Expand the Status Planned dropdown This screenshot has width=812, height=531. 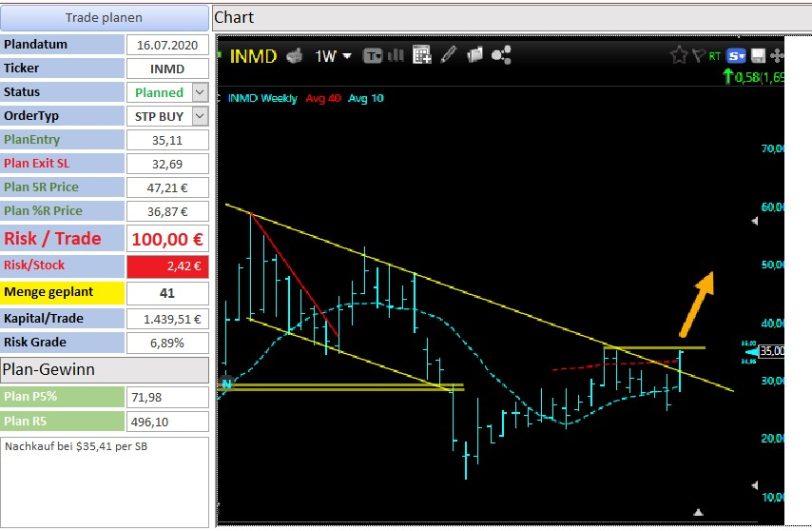[200, 92]
